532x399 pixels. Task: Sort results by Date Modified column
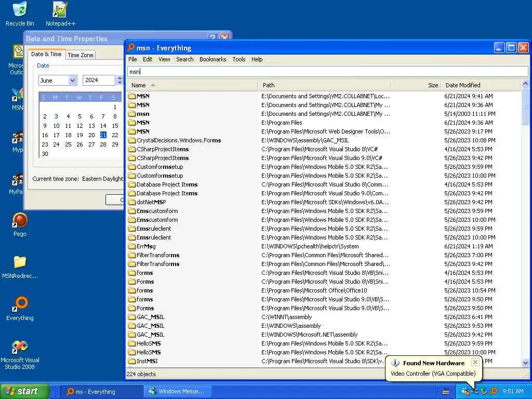click(x=481, y=85)
